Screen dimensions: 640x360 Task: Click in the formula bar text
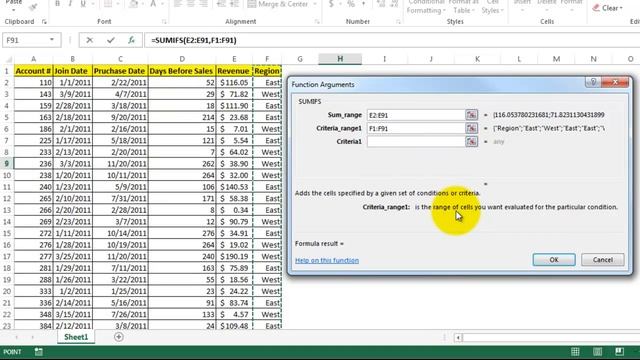(x=194, y=40)
